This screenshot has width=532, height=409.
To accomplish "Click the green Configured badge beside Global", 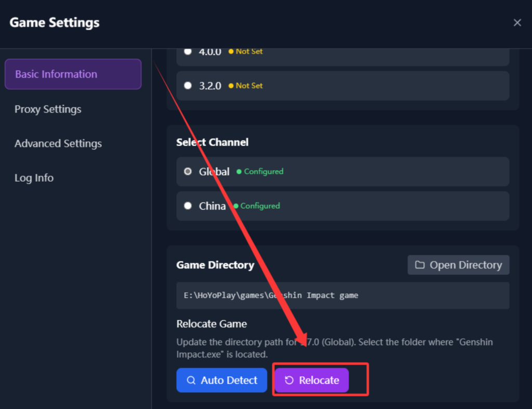I will click(x=260, y=171).
